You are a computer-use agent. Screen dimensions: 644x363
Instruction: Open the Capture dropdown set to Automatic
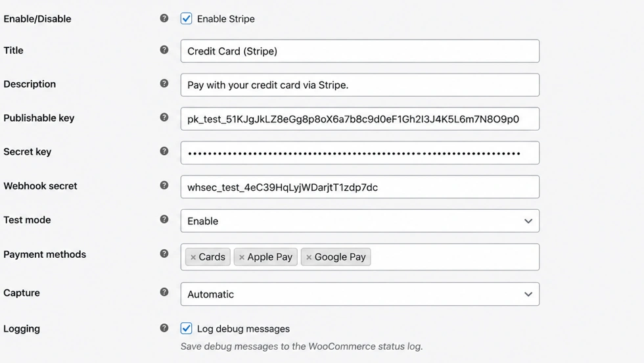360,294
